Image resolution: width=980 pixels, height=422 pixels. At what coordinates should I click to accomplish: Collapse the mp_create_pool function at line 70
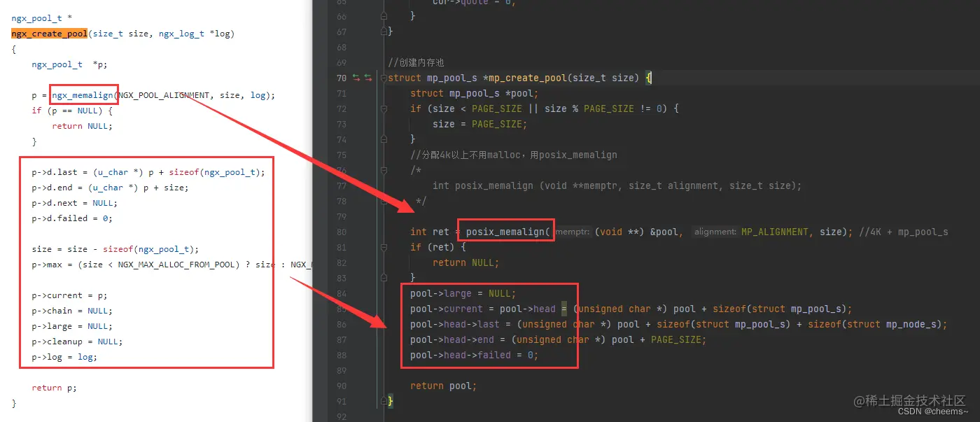(x=384, y=78)
